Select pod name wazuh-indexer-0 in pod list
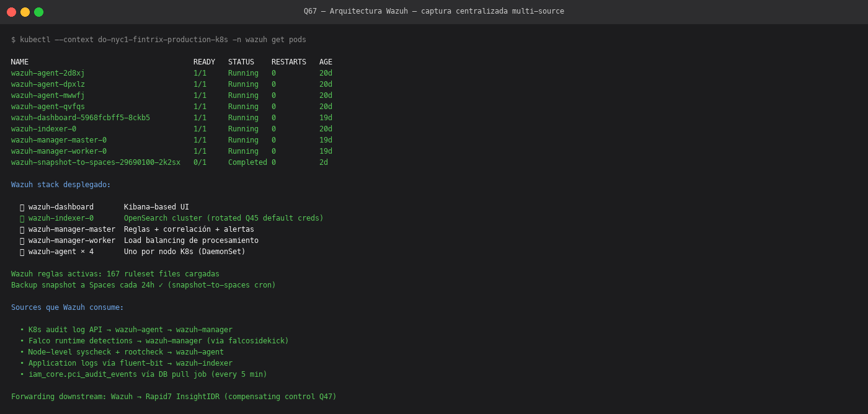 [x=43, y=129]
